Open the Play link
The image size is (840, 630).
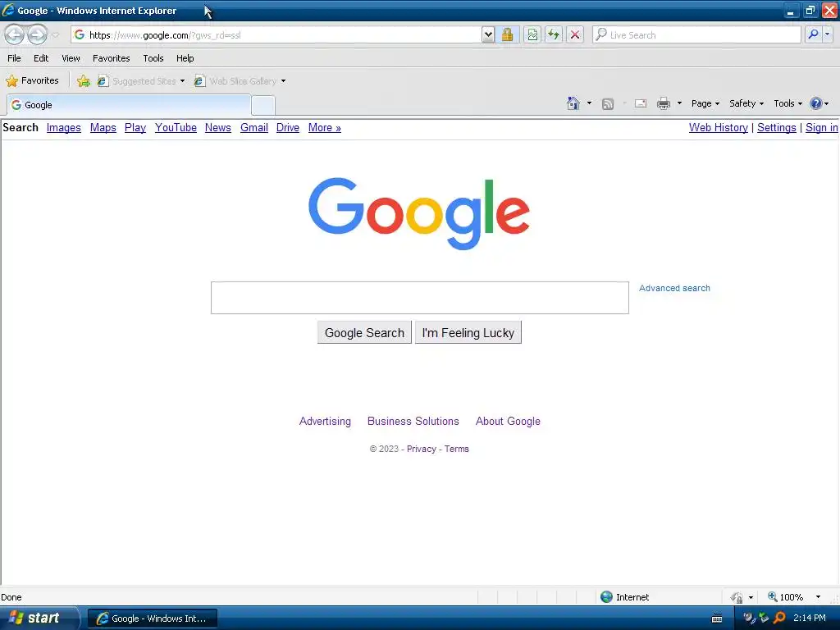135,127
